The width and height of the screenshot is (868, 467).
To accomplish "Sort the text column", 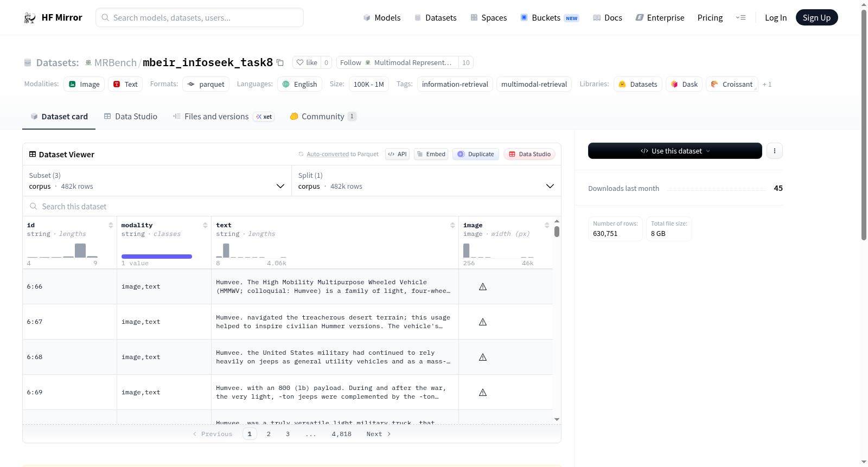I will coord(452,225).
